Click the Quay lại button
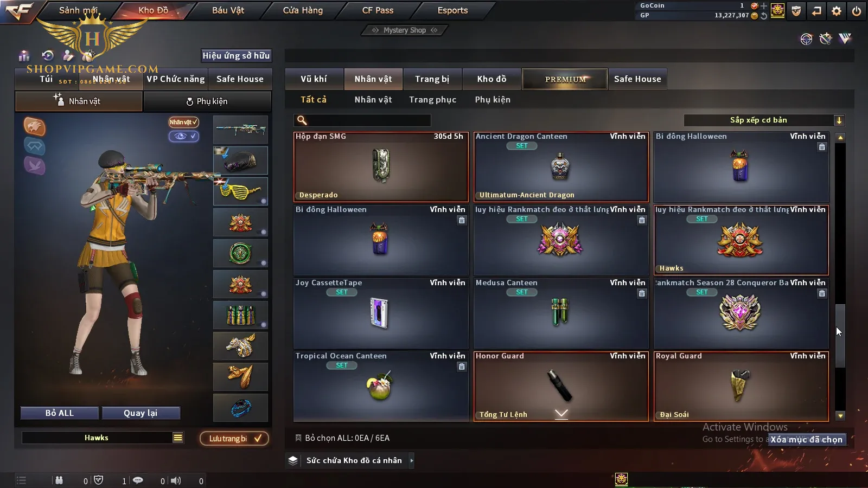This screenshot has height=488, width=868. [141, 413]
